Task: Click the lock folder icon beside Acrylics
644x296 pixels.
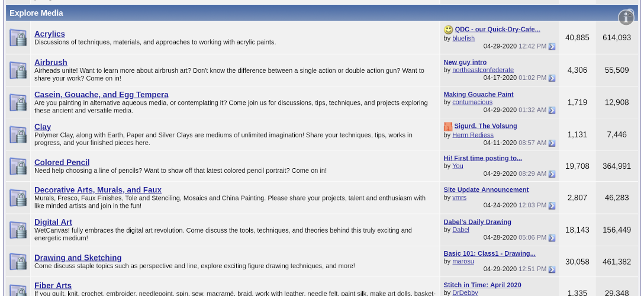Action: pos(18,38)
